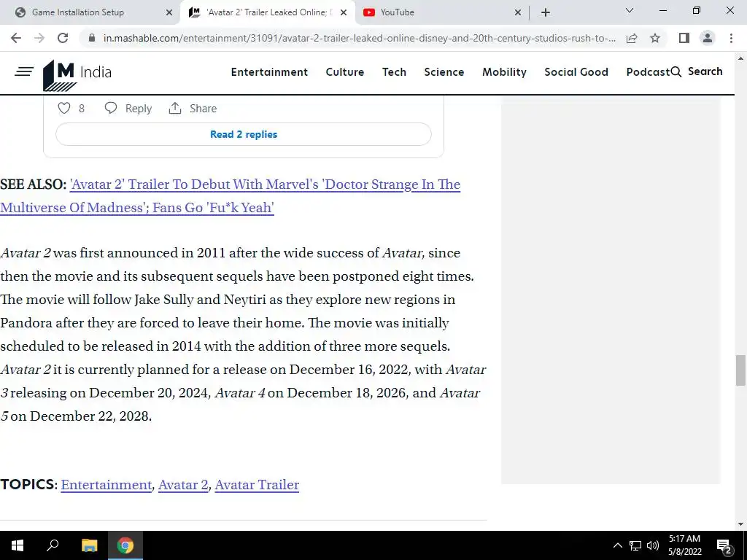Click Read 2 replies button
This screenshot has width=747, height=560.
pyautogui.click(x=244, y=134)
